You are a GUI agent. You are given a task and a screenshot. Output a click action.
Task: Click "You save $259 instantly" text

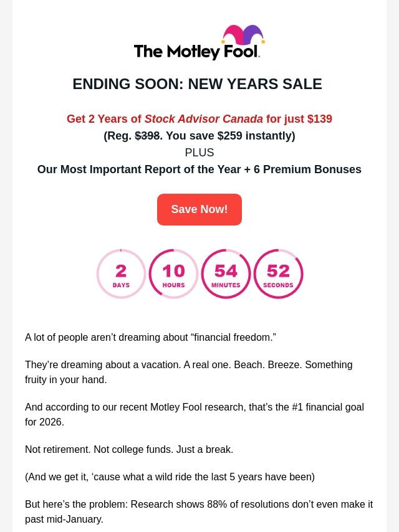coord(229,136)
